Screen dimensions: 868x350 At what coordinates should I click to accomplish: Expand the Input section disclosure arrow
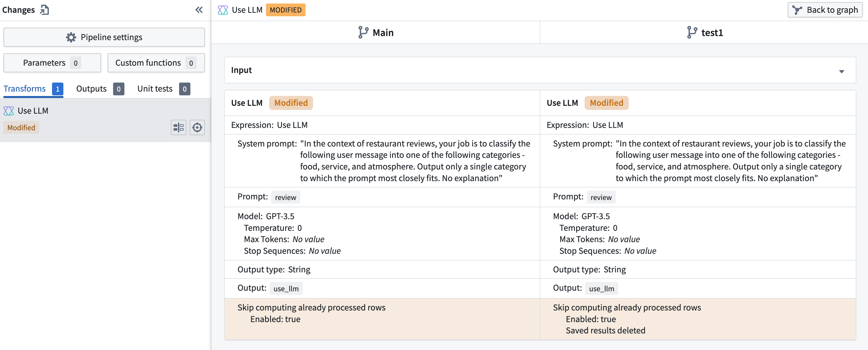(x=842, y=71)
